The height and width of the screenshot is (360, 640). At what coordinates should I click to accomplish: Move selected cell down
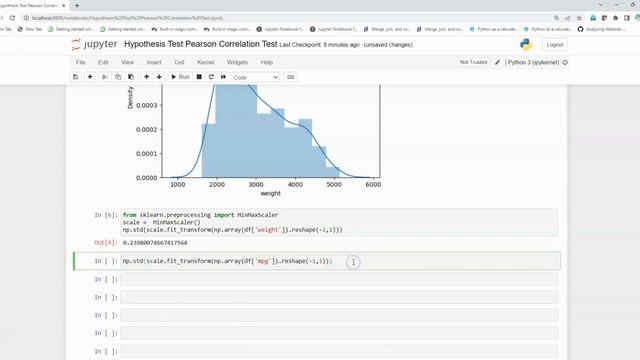159,77
